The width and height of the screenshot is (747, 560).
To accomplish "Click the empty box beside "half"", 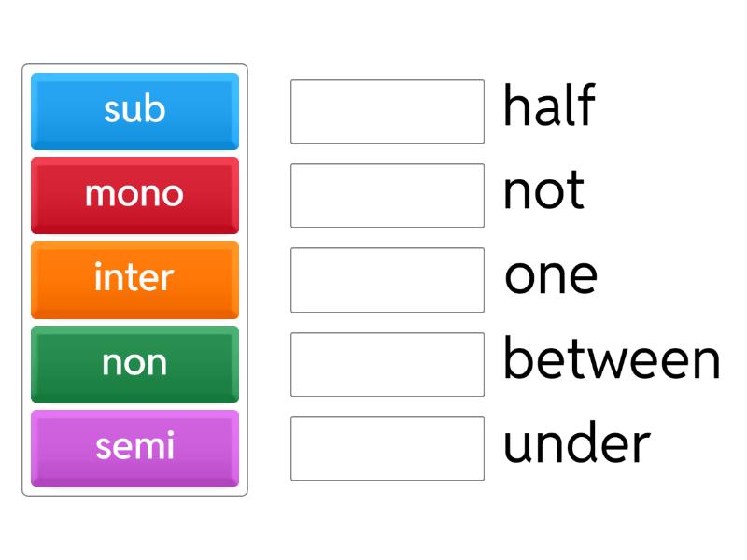I will [387, 111].
